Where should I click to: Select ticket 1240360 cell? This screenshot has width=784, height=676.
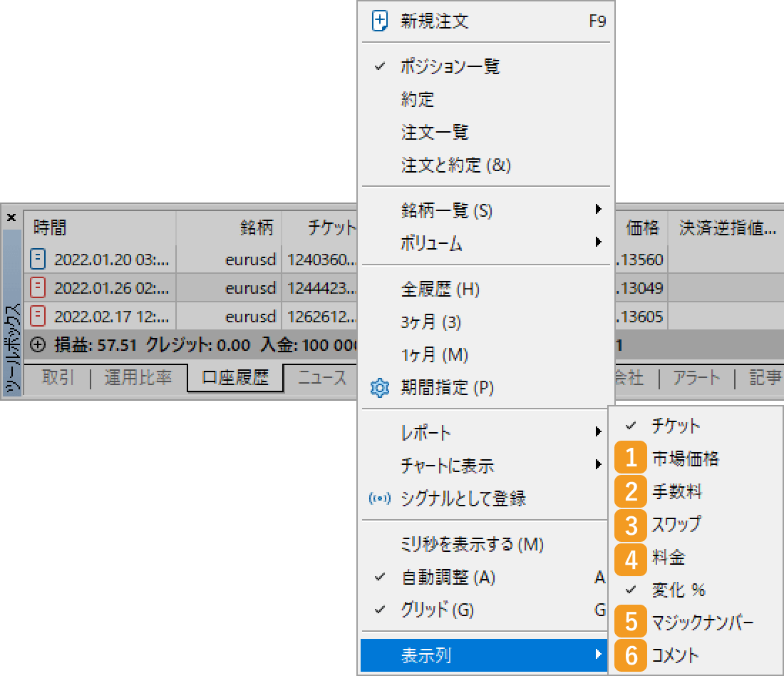tap(320, 259)
